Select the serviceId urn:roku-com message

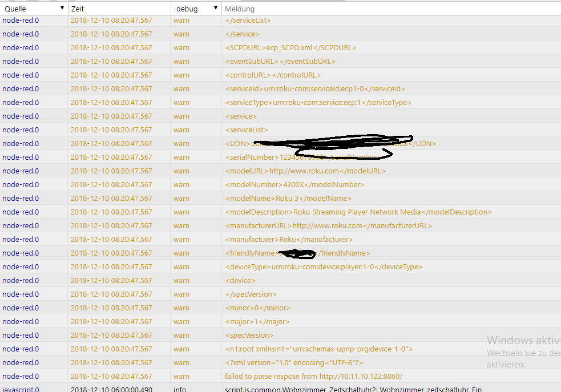pos(315,88)
